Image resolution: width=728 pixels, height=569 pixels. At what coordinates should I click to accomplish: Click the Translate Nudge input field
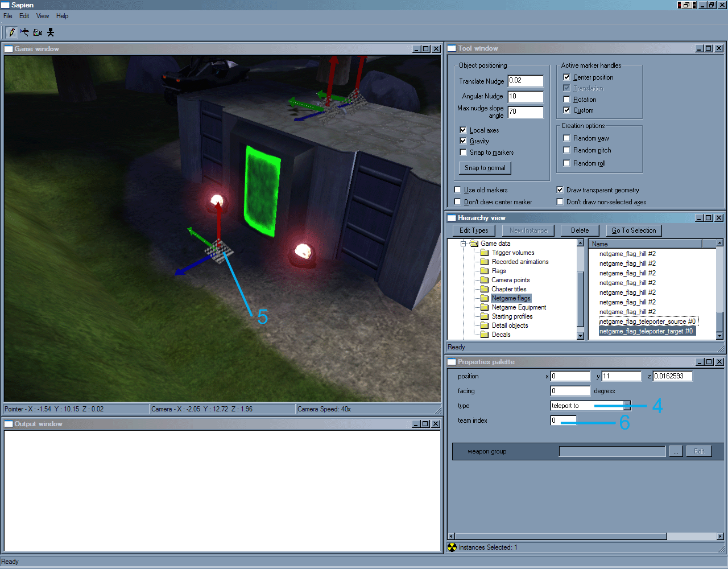[526, 81]
